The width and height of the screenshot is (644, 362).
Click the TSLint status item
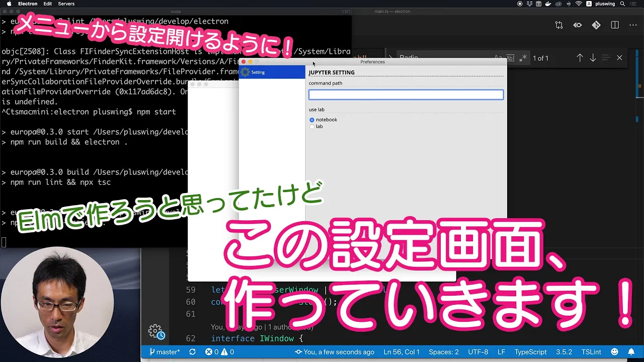[591, 352]
